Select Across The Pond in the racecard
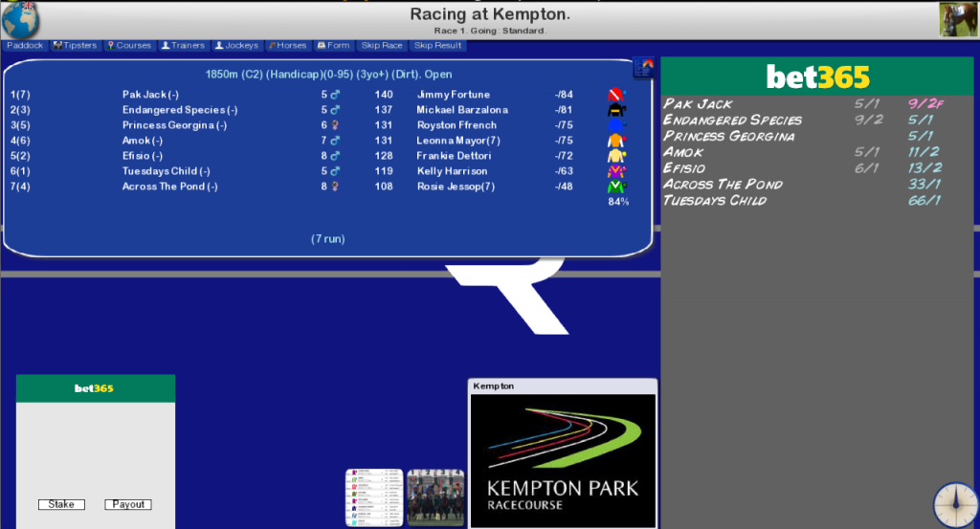Image resolution: width=980 pixels, height=529 pixels. click(170, 187)
